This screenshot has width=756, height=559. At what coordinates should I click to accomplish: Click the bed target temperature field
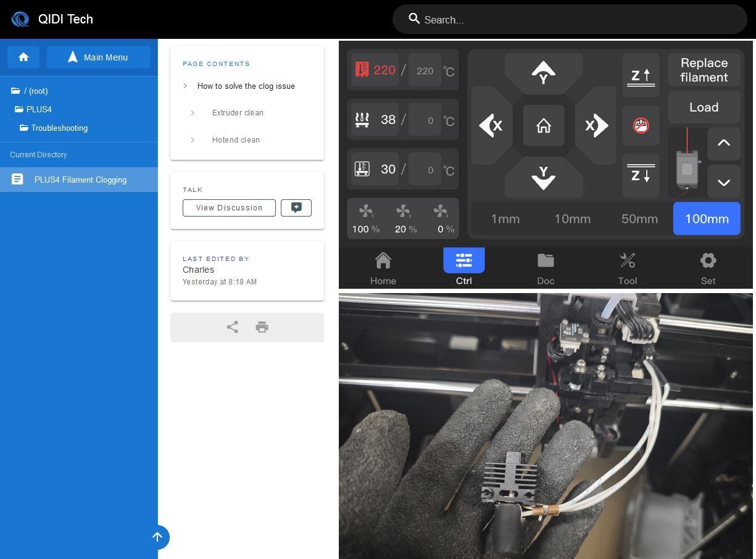(426, 121)
